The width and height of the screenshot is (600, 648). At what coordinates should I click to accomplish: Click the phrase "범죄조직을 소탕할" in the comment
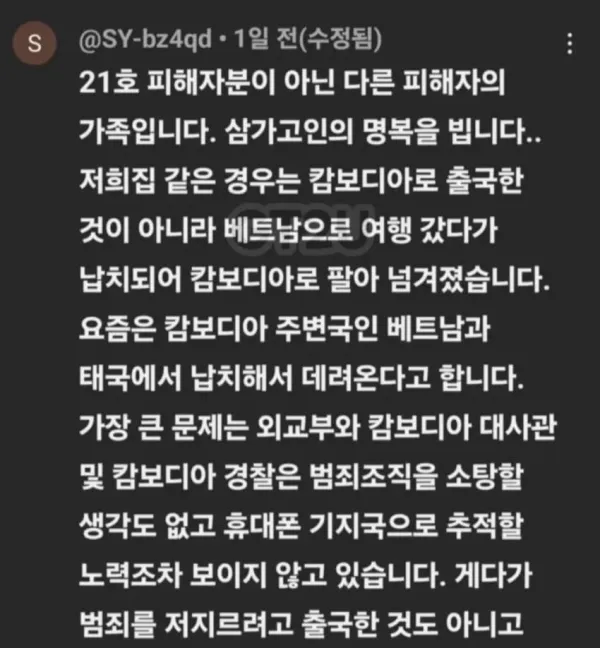(x=417, y=476)
